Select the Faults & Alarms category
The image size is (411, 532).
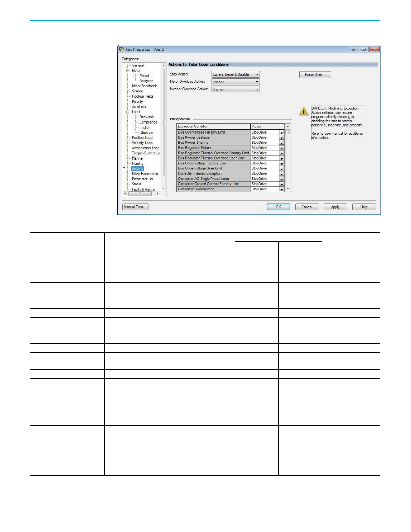[x=143, y=189]
